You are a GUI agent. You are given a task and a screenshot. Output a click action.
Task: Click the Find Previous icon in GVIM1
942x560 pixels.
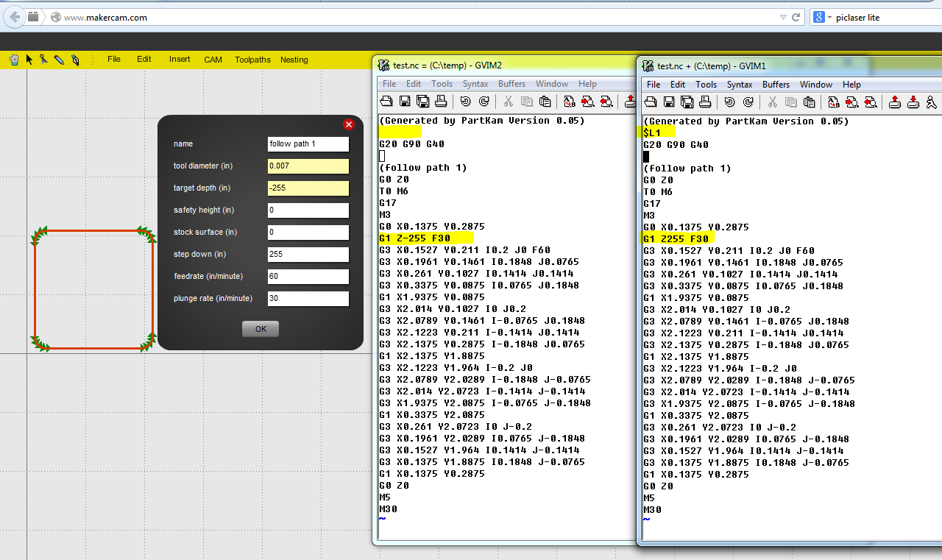870,102
